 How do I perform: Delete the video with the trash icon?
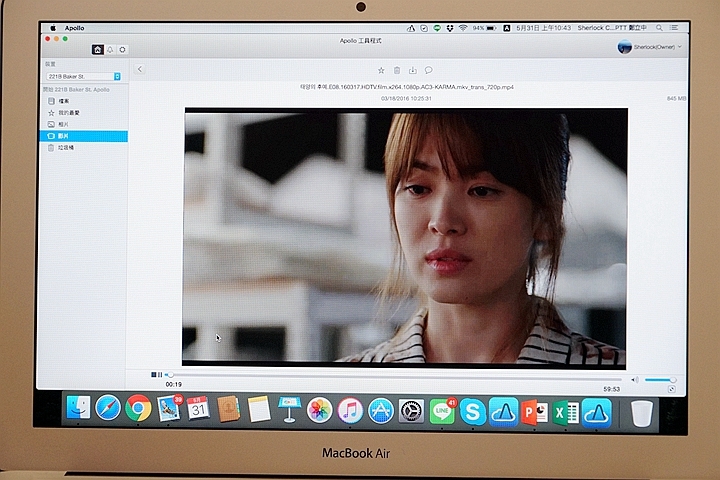click(x=397, y=70)
